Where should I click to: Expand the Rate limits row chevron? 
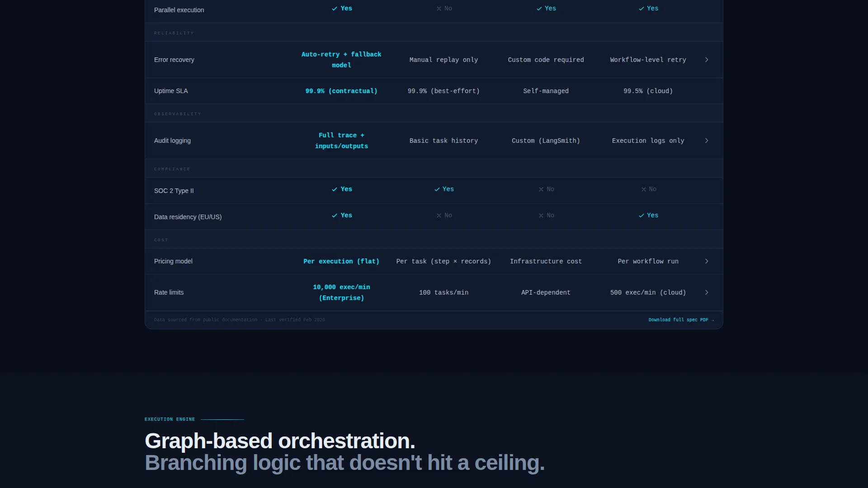click(x=707, y=292)
